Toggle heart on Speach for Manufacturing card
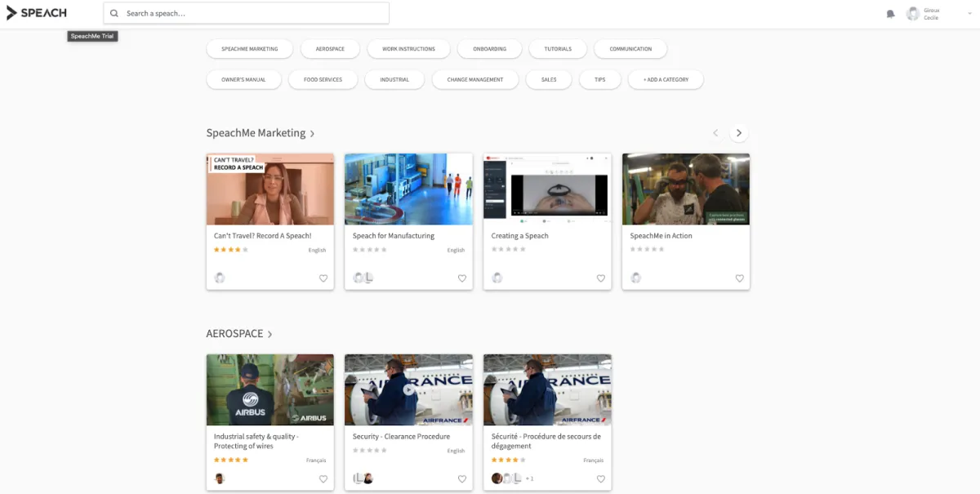Screen dimensions: 980x494 462,278
